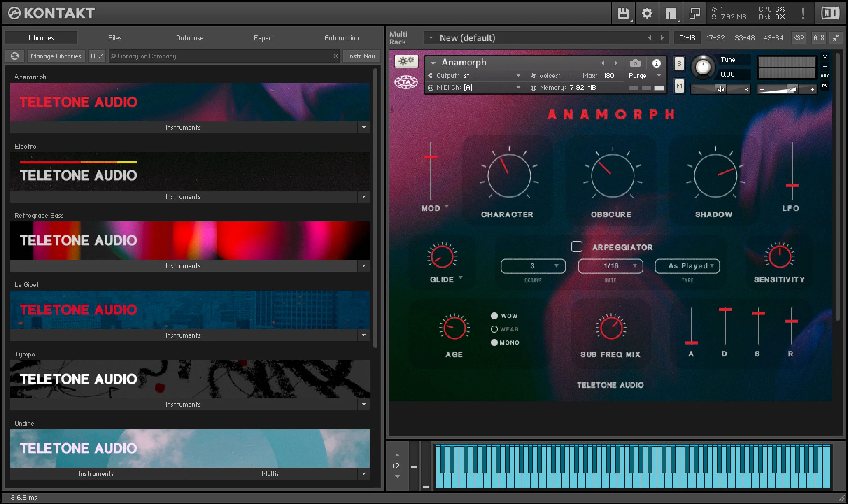Click the Teletone Audio globe logo
This screenshot has height=504, width=848.
click(x=406, y=83)
